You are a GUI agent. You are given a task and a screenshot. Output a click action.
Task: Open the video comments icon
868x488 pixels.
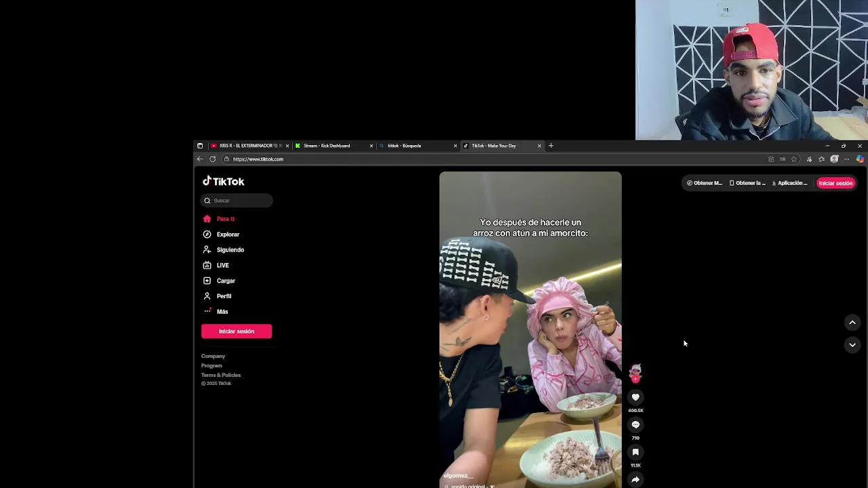[635, 424]
